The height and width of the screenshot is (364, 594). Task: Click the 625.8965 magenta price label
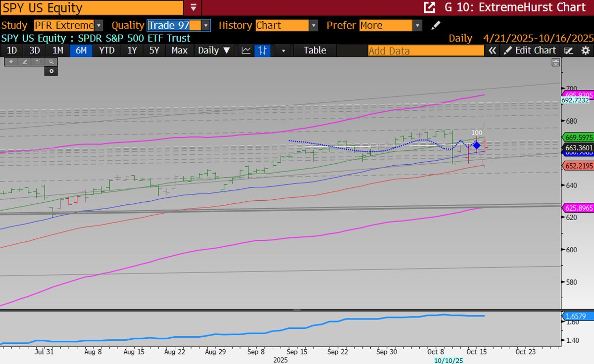578,208
